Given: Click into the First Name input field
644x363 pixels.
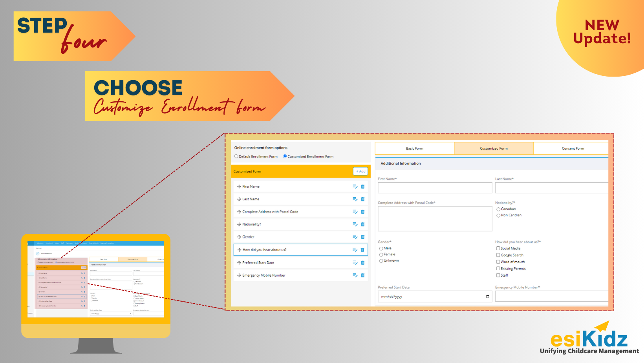Looking at the screenshot, I should pos(435,188).
